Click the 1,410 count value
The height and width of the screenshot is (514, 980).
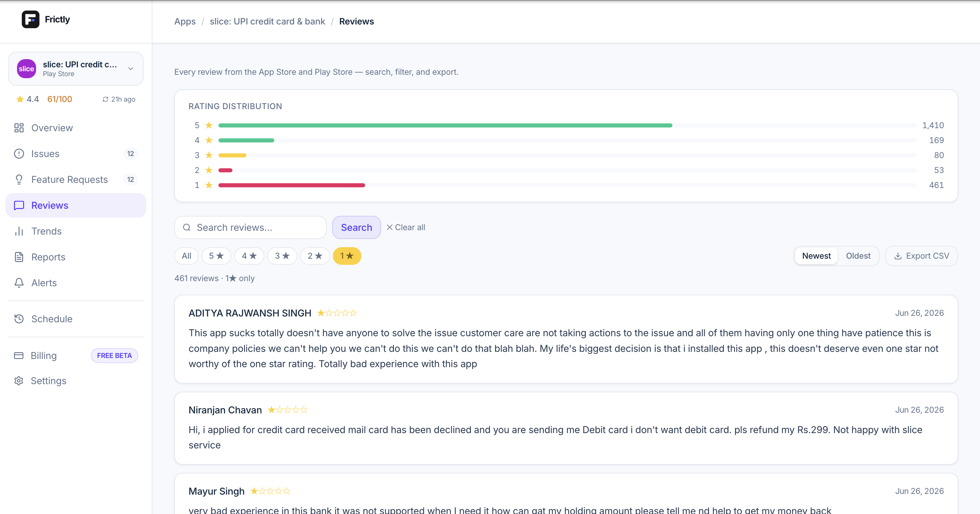point(933,125)
